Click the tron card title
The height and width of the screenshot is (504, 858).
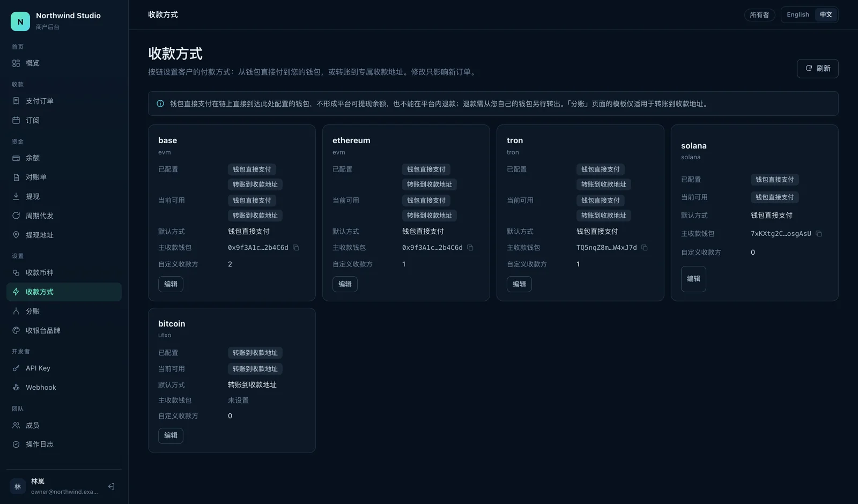[x=515, y=140]
